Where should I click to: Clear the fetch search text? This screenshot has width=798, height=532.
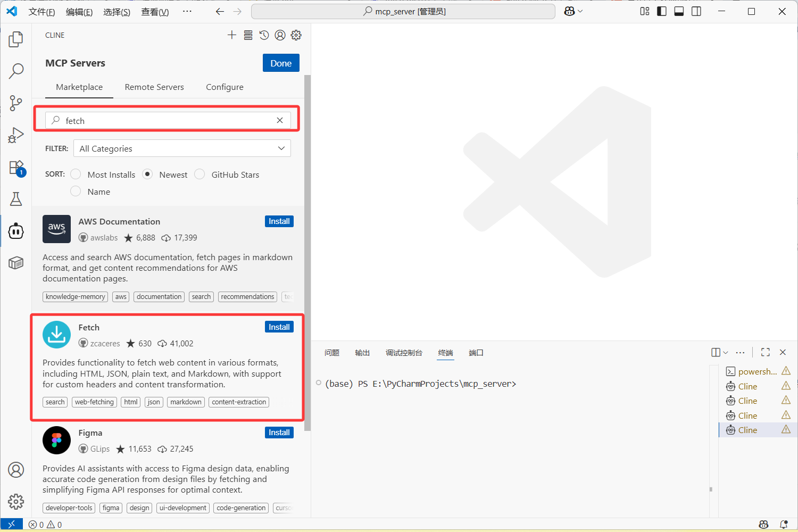(x=280, y=120)
